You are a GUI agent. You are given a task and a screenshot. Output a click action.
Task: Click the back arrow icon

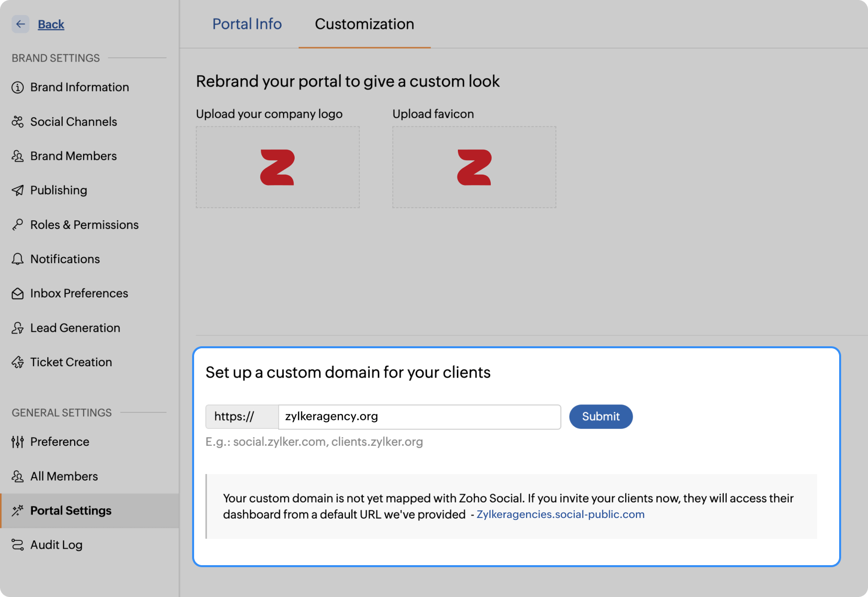click(x=20, y=24)
